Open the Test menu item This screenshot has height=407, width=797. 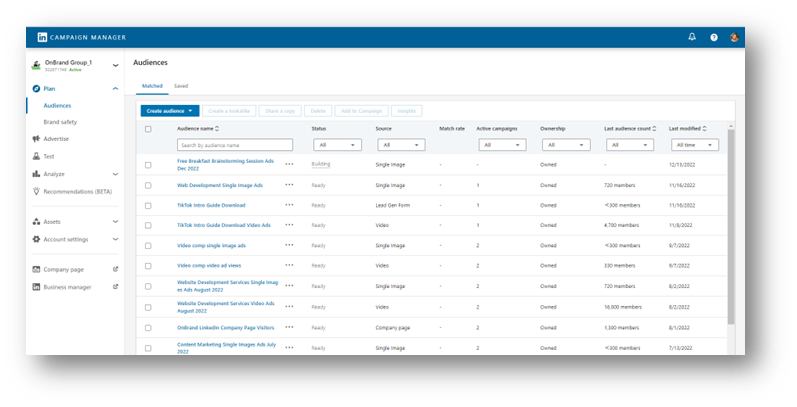(49, 156)
